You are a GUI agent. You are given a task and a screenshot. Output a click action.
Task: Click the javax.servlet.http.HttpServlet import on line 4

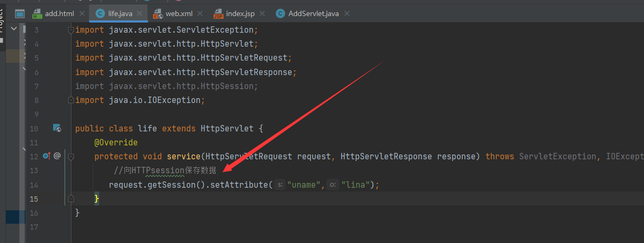pyautogui.click(x=167, y=44)
